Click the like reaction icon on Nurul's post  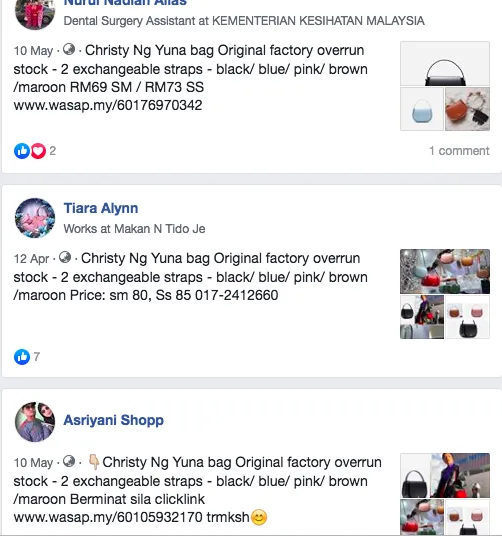click(x=22, y=151)
